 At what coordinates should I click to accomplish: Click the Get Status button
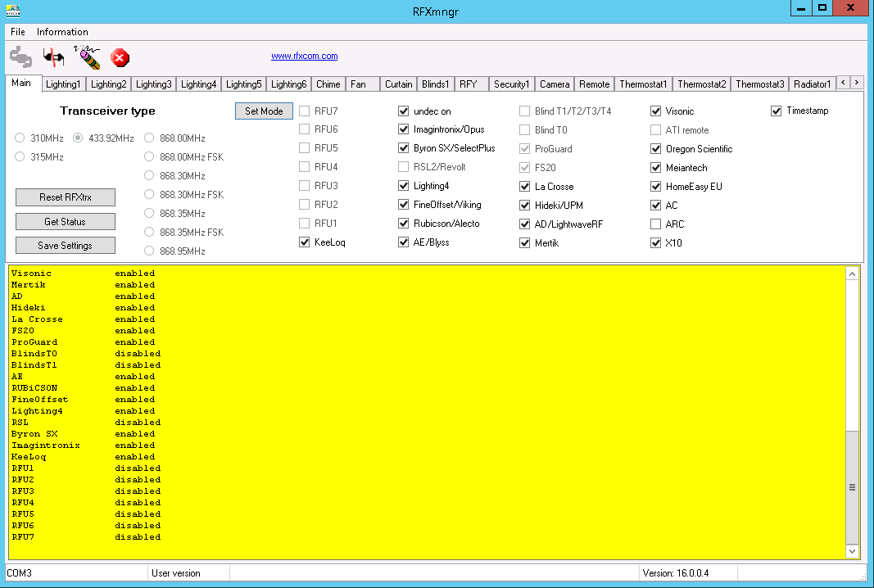[x=66, y=222]
